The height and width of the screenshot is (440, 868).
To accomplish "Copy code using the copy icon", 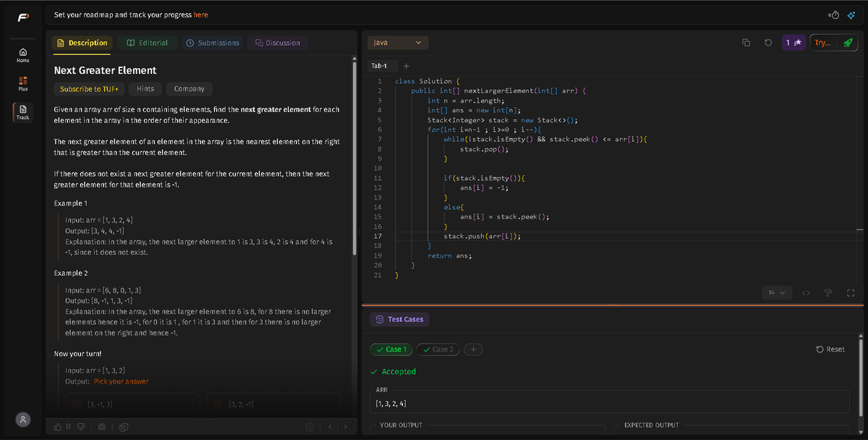I will 746,43.
